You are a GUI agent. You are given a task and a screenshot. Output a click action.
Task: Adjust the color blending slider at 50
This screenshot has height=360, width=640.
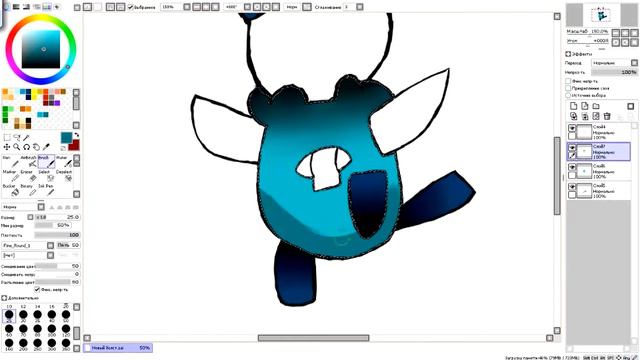tap(57, 266)
